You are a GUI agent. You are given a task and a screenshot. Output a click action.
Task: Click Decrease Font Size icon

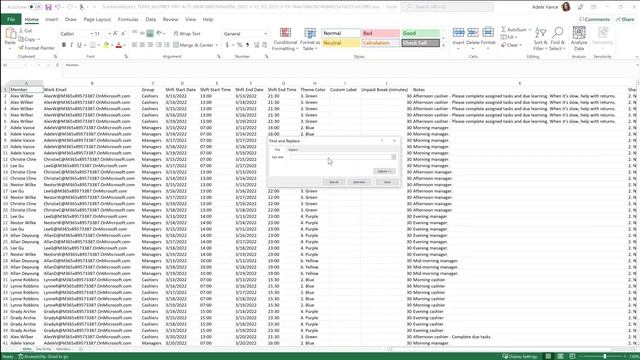[x=123, y=33]
